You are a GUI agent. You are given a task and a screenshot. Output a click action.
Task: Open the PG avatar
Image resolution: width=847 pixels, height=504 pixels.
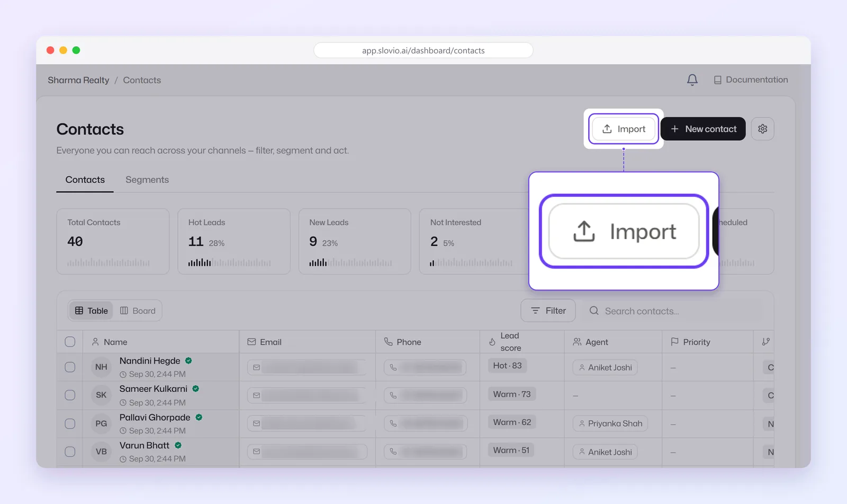101,424
